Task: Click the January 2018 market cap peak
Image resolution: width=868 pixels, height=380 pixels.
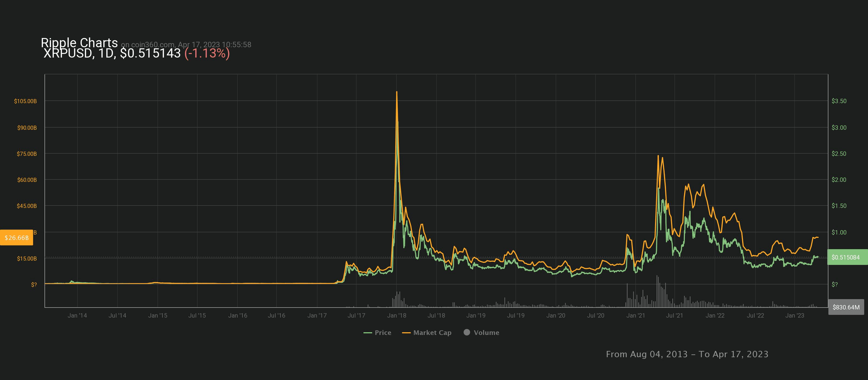Action: (x=397, y=92)
